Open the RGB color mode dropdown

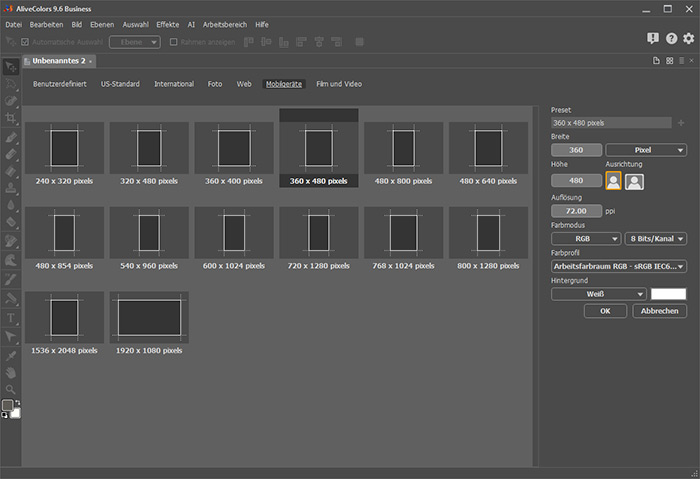click(x=586, y=239)
